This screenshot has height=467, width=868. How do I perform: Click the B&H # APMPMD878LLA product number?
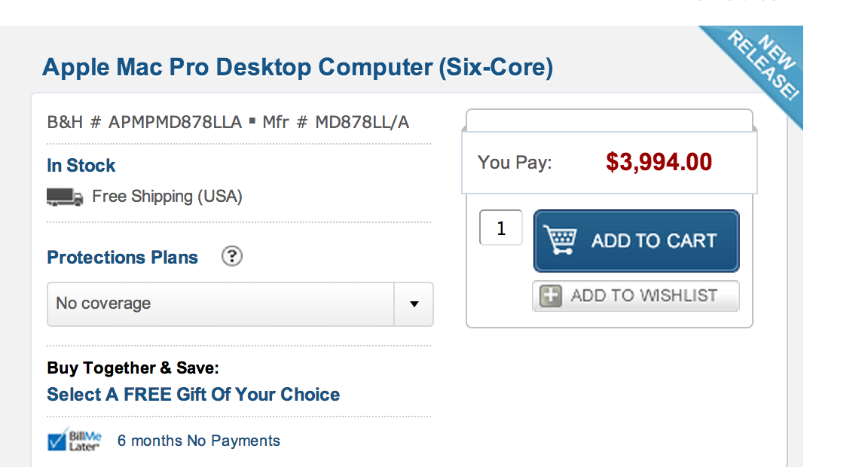145,122
